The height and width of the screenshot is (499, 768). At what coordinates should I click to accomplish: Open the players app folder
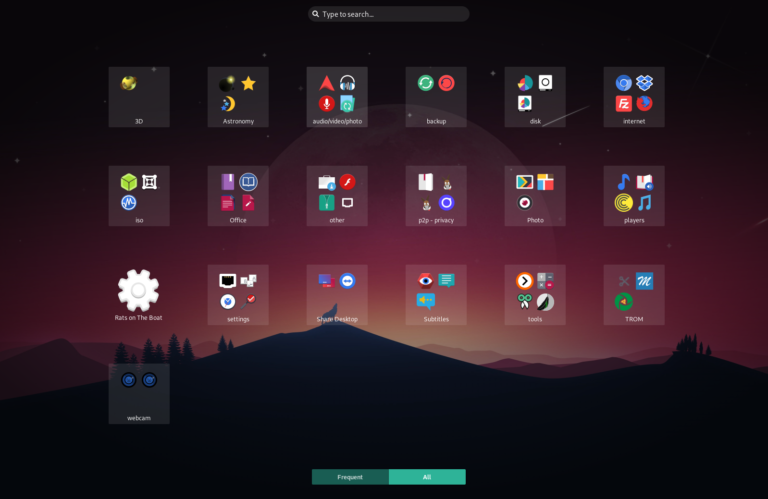(634, 193)
